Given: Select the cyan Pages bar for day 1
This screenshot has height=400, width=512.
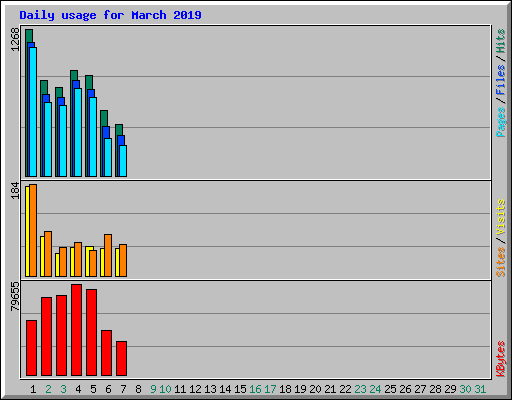Looking at the screenshot, I should point(33,112).
